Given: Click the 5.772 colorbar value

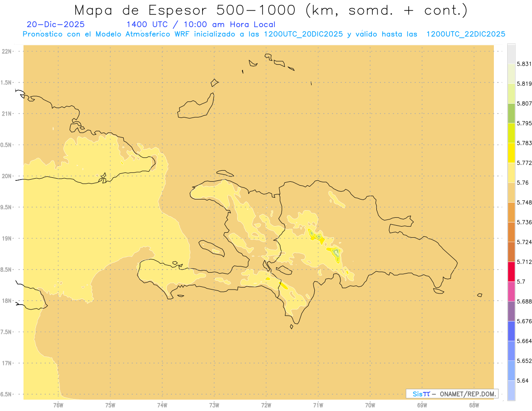Looking at the screenshot, I should 524,163.
